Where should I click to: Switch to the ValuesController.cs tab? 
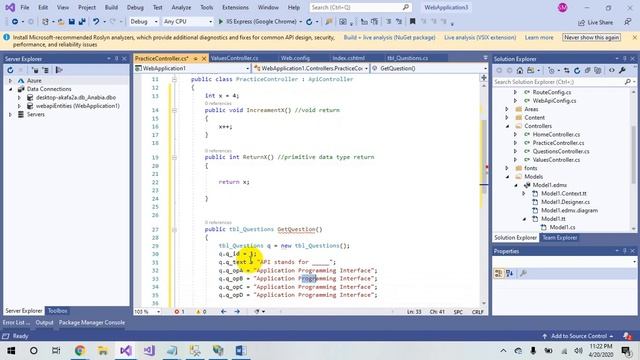234,58
